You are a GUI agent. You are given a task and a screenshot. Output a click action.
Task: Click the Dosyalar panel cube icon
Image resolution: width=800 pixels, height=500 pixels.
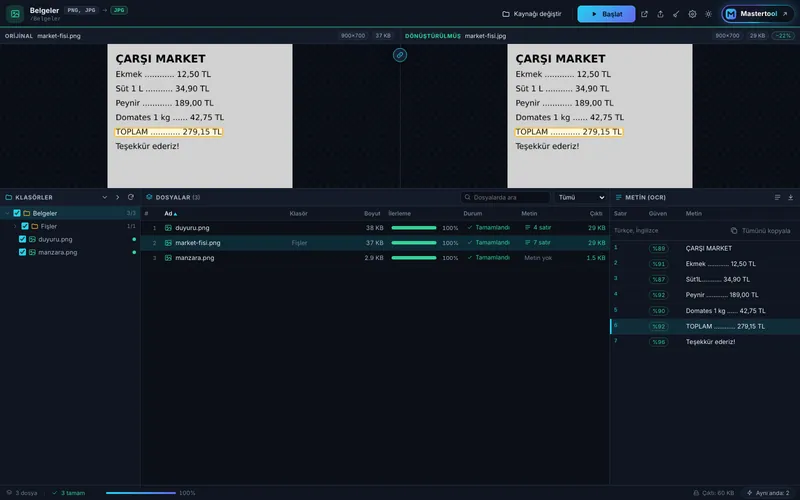point(149,197)
